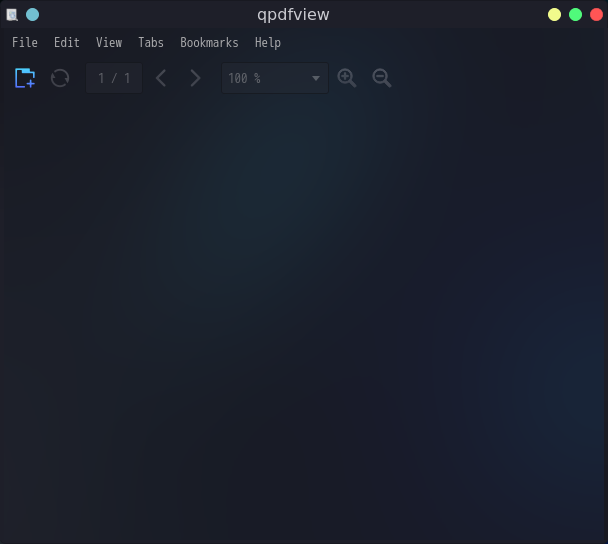Screen dimensions: 608x544
Task: Expand the 100 % zoom dropdown
Action: pyautogui.click(x=275, y=78)
